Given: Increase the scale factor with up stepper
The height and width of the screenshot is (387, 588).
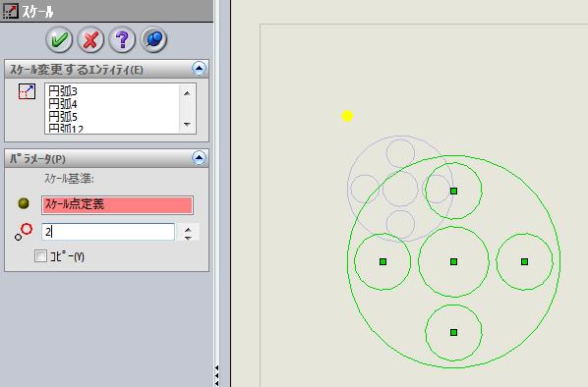Looking at the screenshot, I should point(188,228).
